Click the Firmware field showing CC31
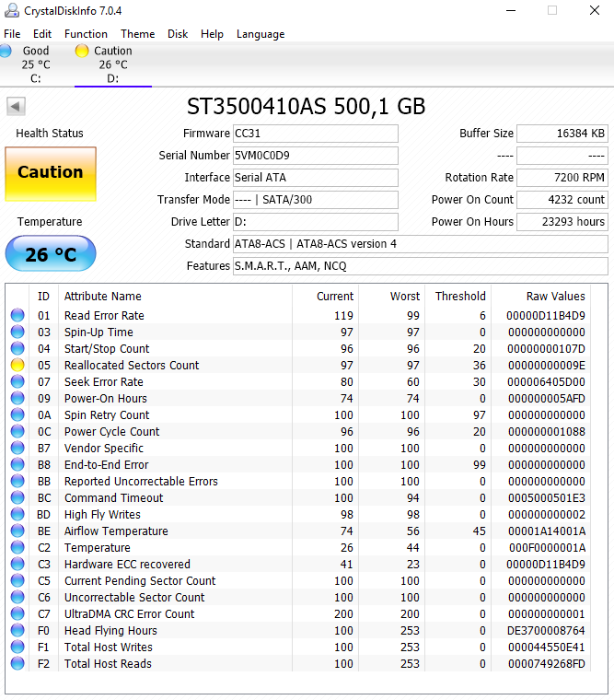614x700 pixels. point(316,134)
